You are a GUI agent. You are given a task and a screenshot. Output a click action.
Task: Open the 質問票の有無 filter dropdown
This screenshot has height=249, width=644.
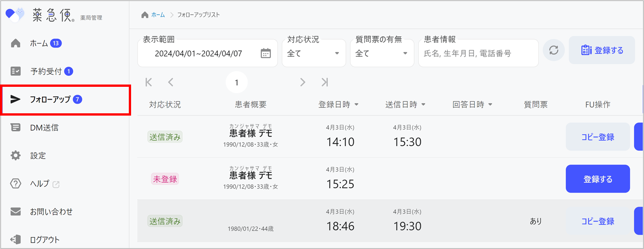tap(381, 53)
